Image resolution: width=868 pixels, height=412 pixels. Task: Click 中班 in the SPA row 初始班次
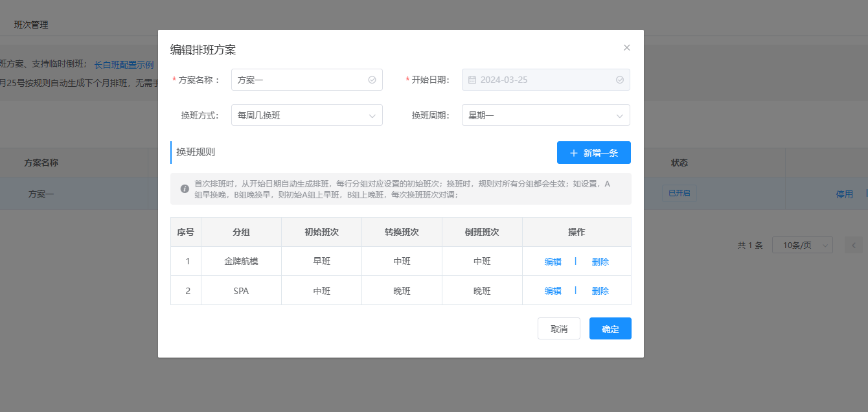(321, 291)
